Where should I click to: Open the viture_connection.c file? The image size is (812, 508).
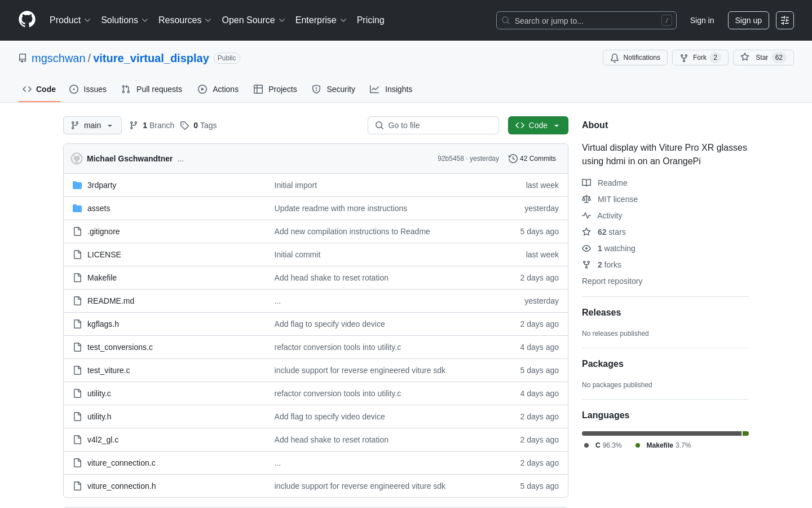(x=121, y=463)
